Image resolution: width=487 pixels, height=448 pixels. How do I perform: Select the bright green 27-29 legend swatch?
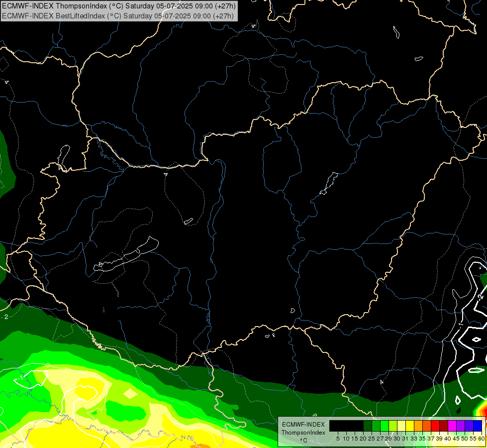point(385,426)
